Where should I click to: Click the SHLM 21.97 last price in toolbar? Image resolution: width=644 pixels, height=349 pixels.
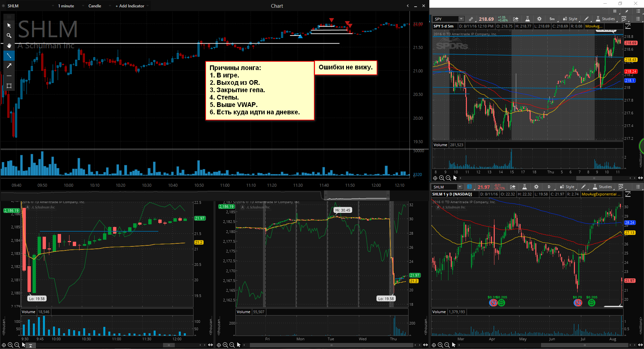tap(484, 187)
